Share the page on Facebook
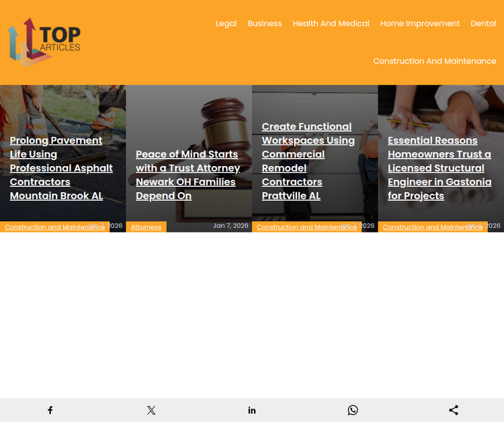 tap(50, 410)
